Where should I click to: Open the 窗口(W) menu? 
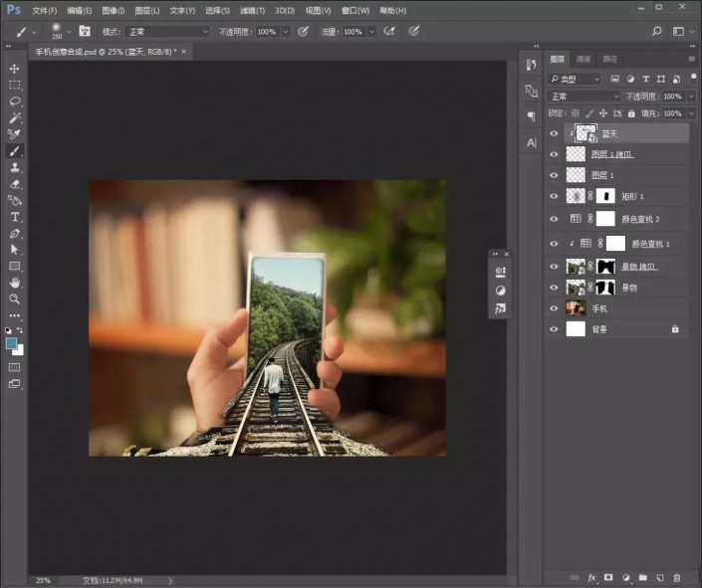(355, 10)
